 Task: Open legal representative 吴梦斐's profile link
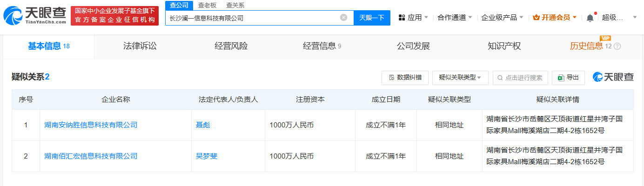click(207, 156)
